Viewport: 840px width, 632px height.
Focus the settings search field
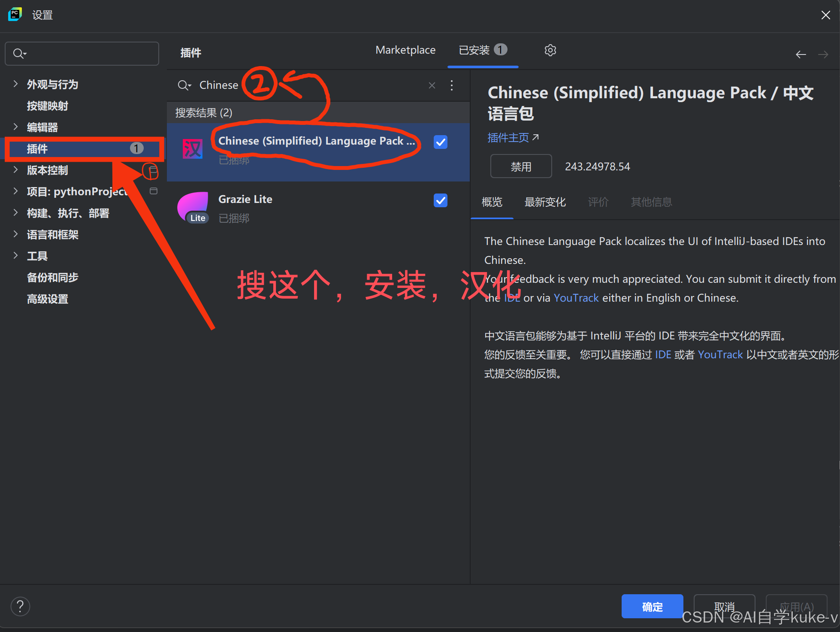(86, 54)
